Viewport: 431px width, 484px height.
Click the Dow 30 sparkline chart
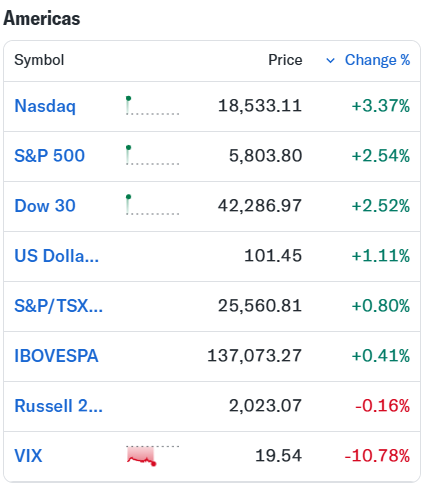(152, 205)
